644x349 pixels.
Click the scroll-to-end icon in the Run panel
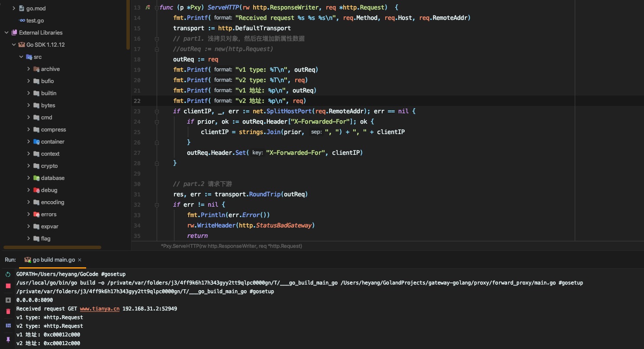point(8,300)
